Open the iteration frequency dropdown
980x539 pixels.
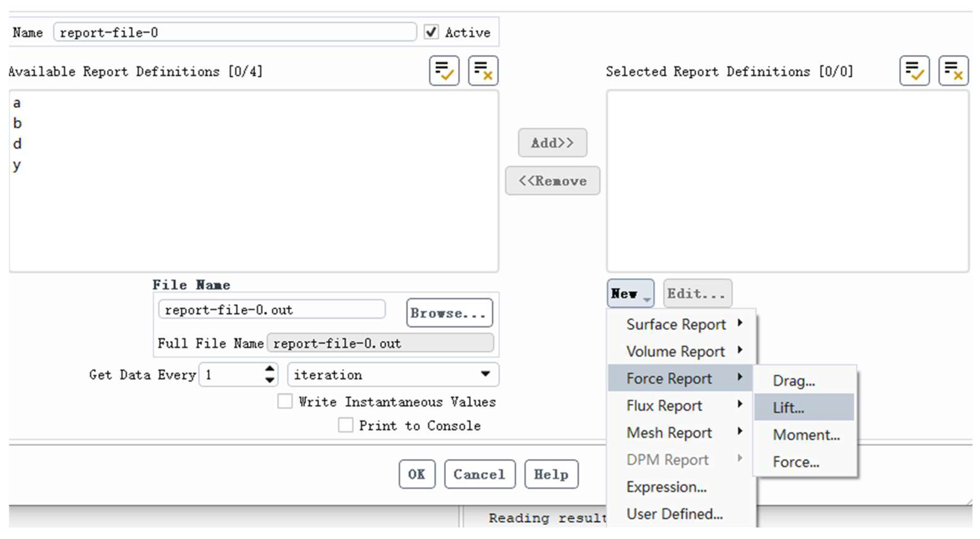coord(393,375)
